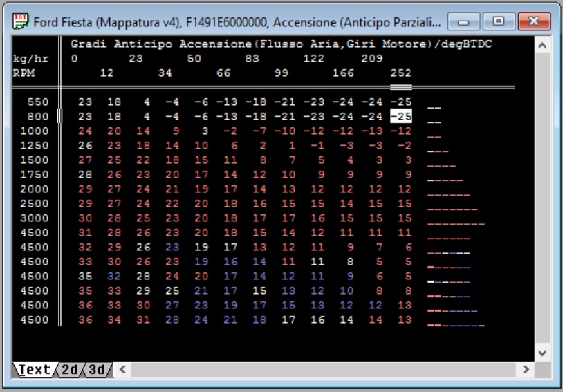565x392 pixels.
Task: Click the 122 kg/hr column header
Action: [x=313, y=58]
